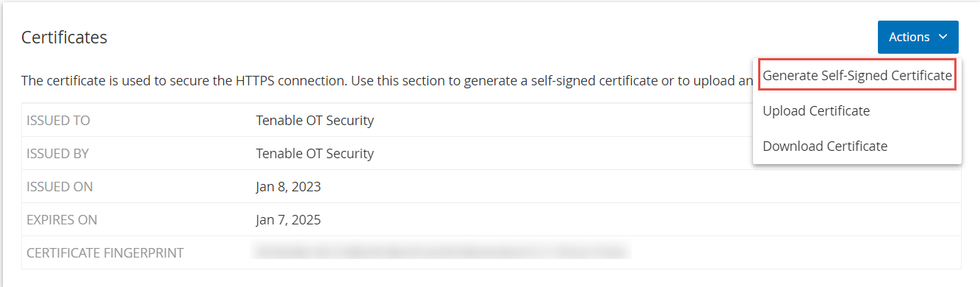This screenshot has width=980, height=287.
Task: Choose Generate Self-Signed Certificate from the menu
Action: point(857,75)
